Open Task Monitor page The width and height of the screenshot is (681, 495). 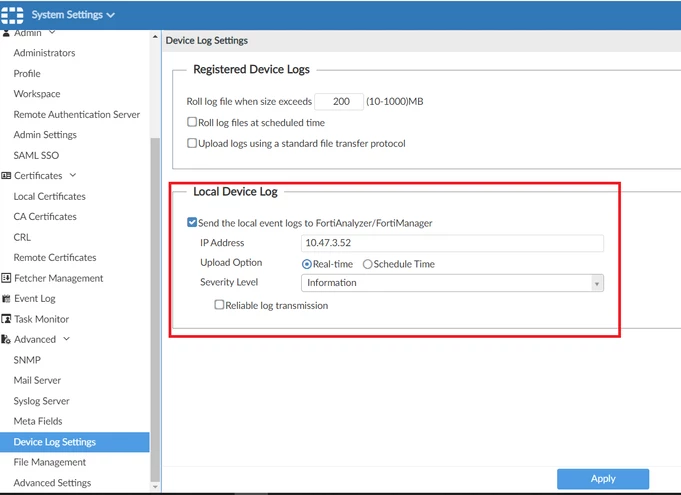pyautogui.click(x=42, y=319)
